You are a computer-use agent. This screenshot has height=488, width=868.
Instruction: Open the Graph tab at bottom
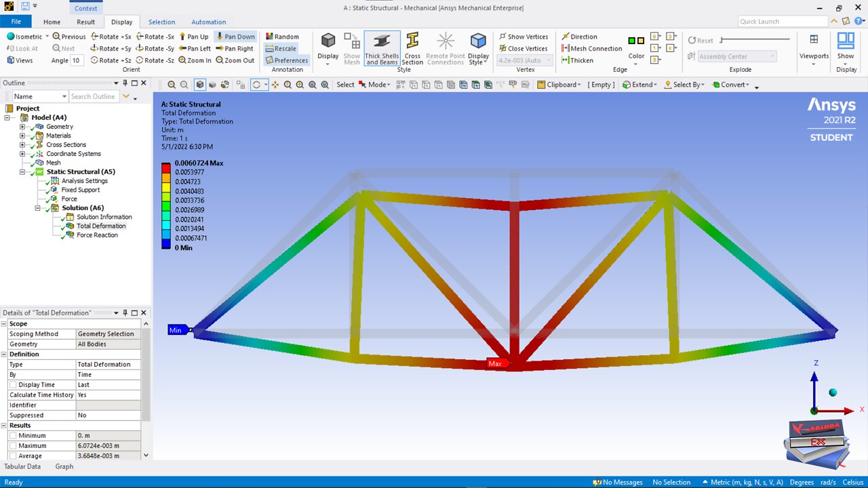[64, 466]
